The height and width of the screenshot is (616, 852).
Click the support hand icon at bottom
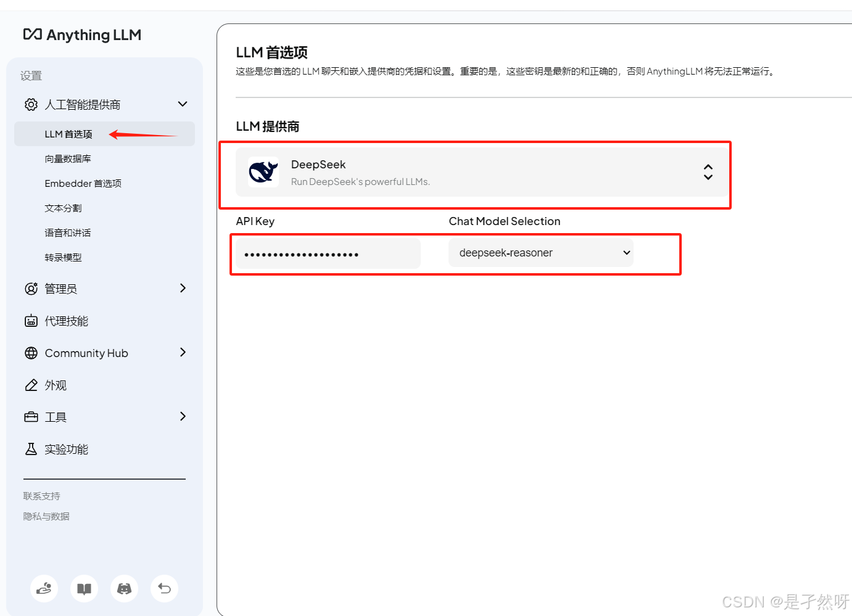tap(44, 588)
